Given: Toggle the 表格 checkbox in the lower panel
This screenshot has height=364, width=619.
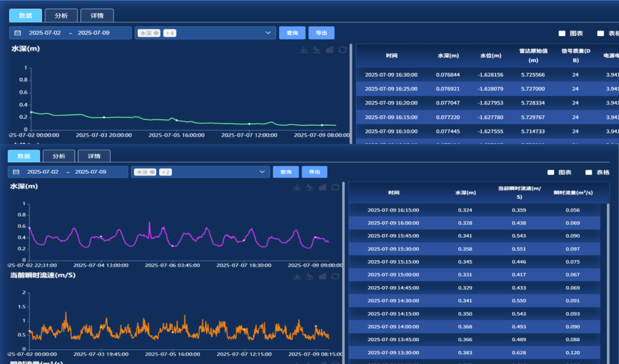Looking at the screenshot, I should point(589,172).
